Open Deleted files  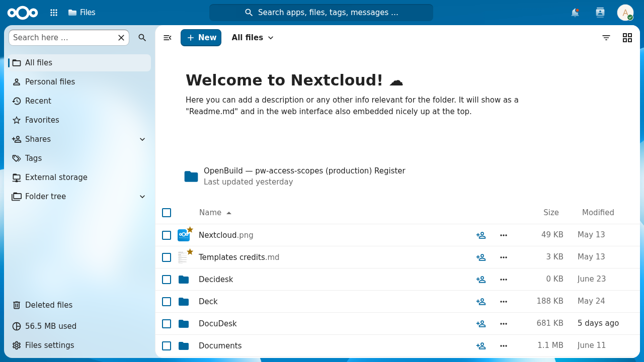79,305
